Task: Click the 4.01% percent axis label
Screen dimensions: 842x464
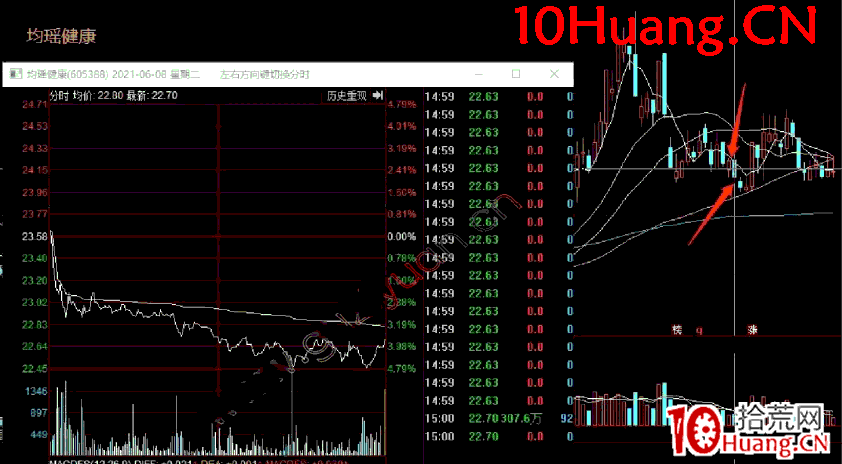Action: pos(402,126)
